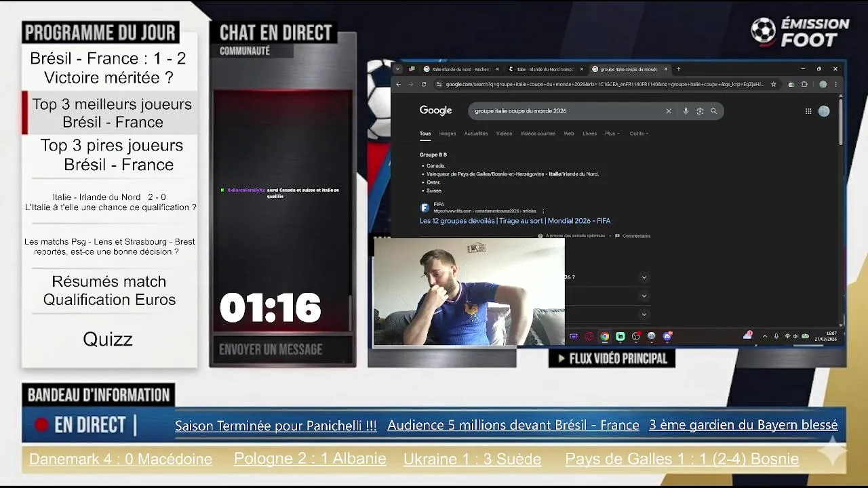Open Google Lens image search
This screenshot has width=868, height=488.
click(700, 111)
